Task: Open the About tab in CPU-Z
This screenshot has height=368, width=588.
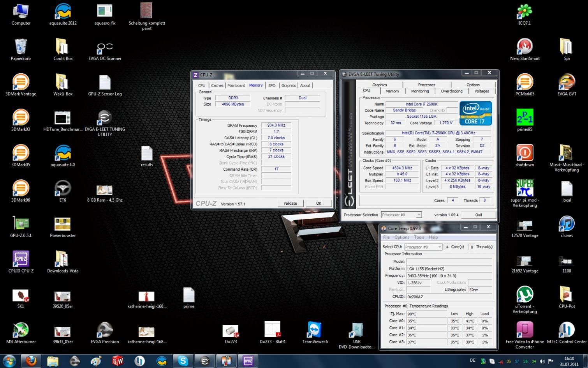Action: point(305,85)
